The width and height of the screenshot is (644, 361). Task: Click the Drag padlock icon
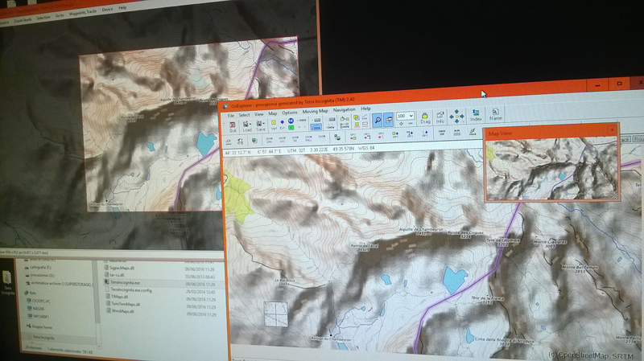(425, 118)
